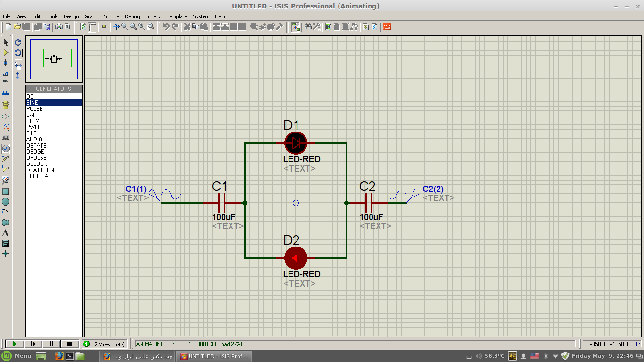Create a new design file

pos(8,26)
